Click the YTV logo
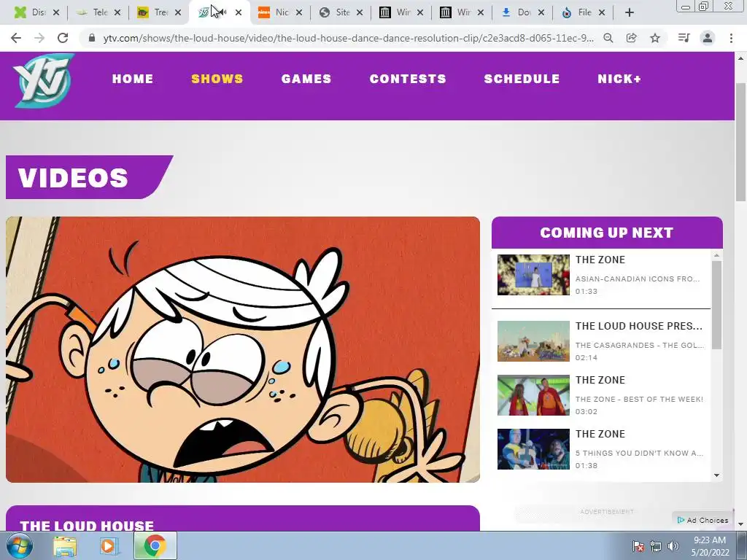 [43, 80]
